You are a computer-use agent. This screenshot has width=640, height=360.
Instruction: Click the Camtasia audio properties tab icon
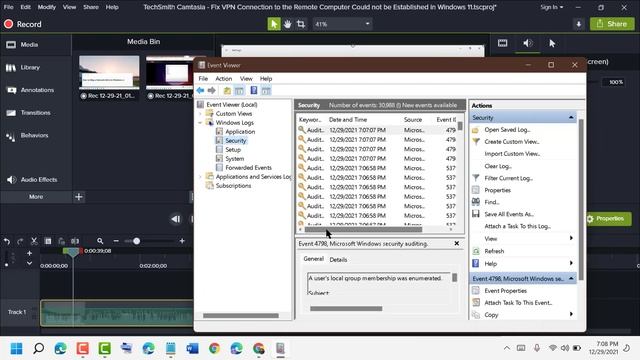527,43
